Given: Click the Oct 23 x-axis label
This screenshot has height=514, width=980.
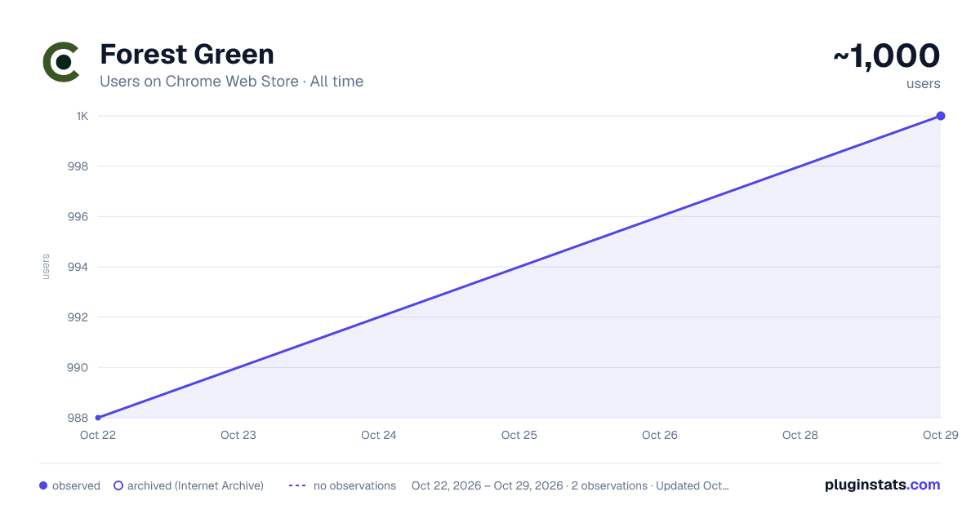Looking at the screenshot, I should pyautogui.click(x=238, y=435).
